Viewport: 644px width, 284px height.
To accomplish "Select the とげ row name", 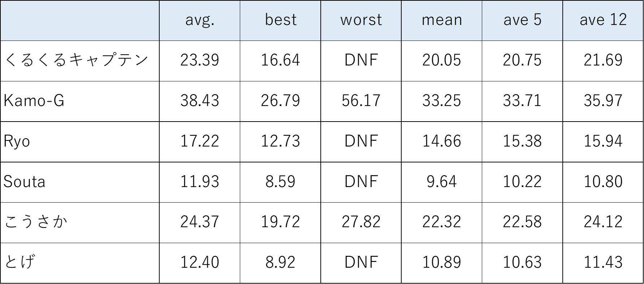I will tap(20, 262).
